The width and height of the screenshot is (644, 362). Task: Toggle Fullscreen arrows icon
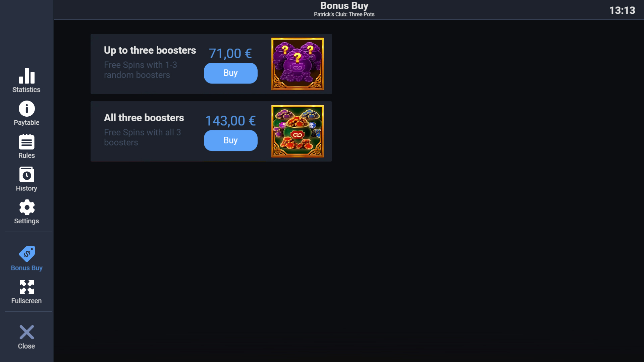(x=27, y=287)
